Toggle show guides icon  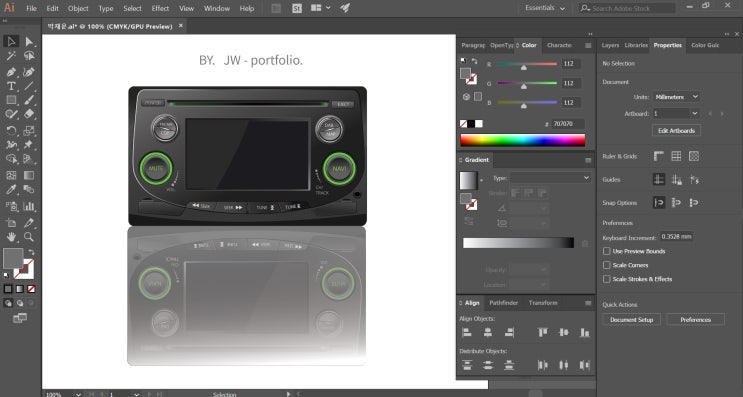pos(659,180)
